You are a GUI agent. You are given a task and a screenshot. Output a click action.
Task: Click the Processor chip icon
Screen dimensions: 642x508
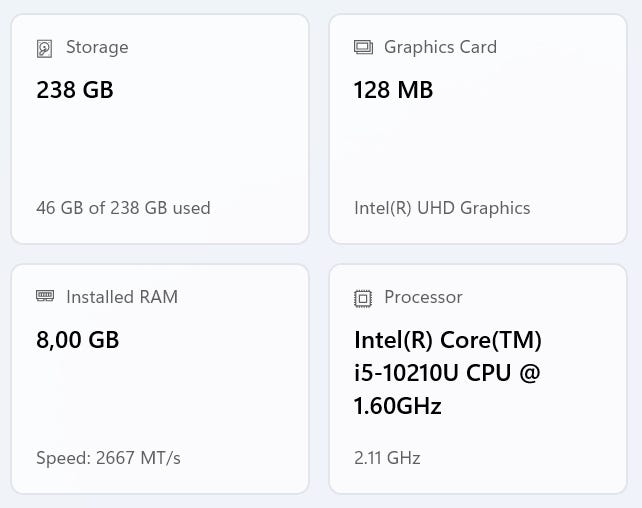(x=363, y=298)
